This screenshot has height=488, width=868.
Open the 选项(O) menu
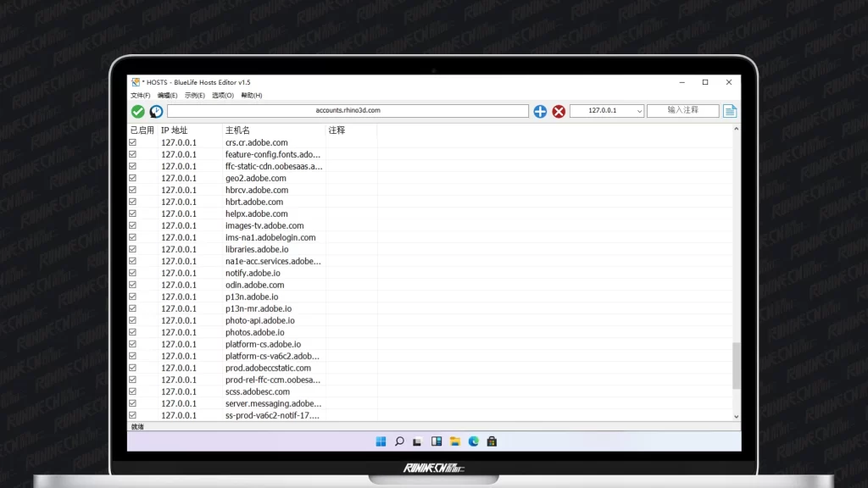223,95
